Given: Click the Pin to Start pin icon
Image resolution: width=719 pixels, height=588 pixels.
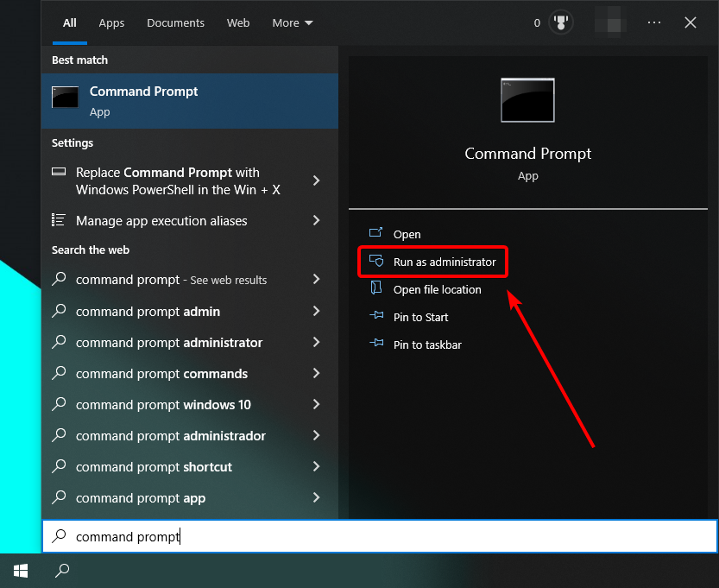Looking at the screenshot, I should [376, 315].
